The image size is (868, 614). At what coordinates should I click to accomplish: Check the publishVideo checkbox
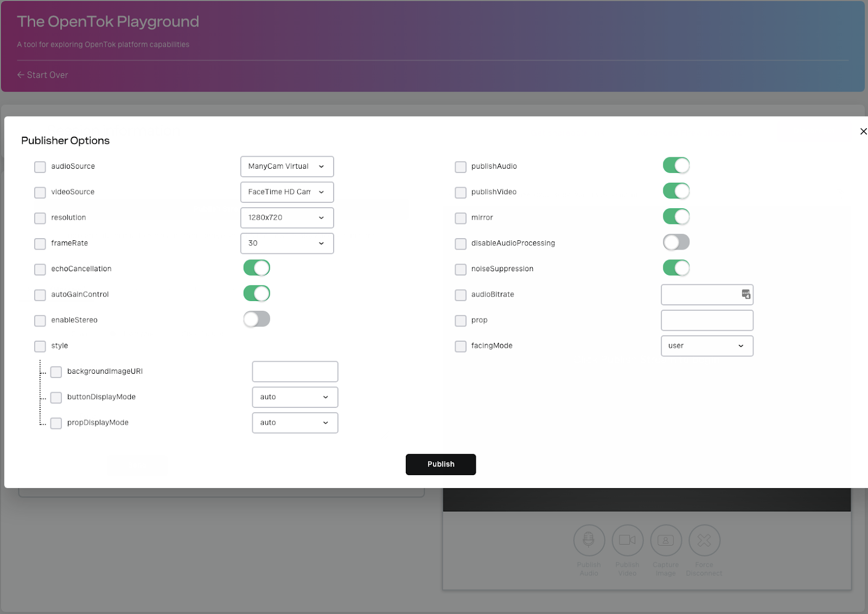point(461,193)
